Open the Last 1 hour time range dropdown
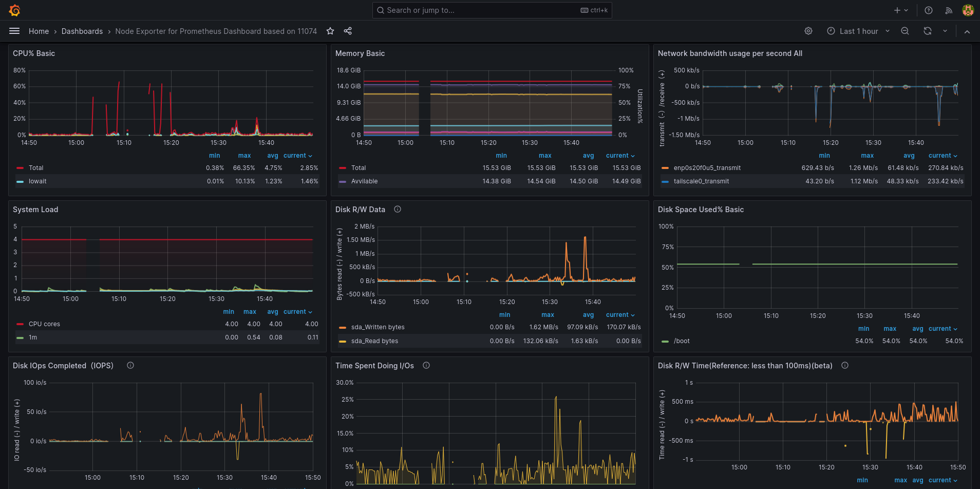Screen dimensions: 980x489 click(x=858, y=31)
